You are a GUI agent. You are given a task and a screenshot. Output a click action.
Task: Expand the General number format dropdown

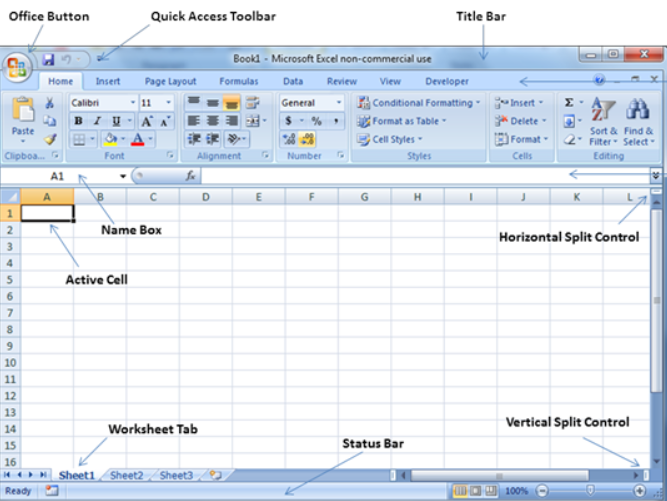311,103
